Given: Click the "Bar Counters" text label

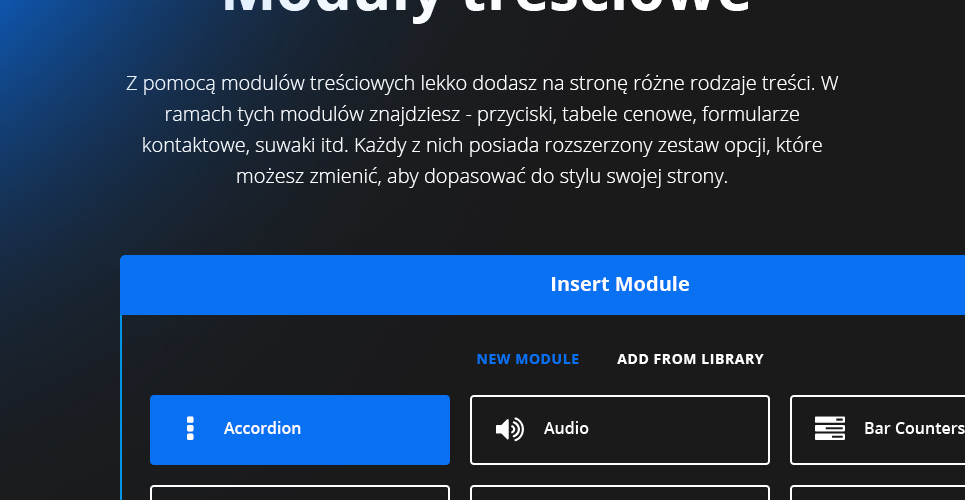Looking at the screenshot, I should (x=914, y=429).
